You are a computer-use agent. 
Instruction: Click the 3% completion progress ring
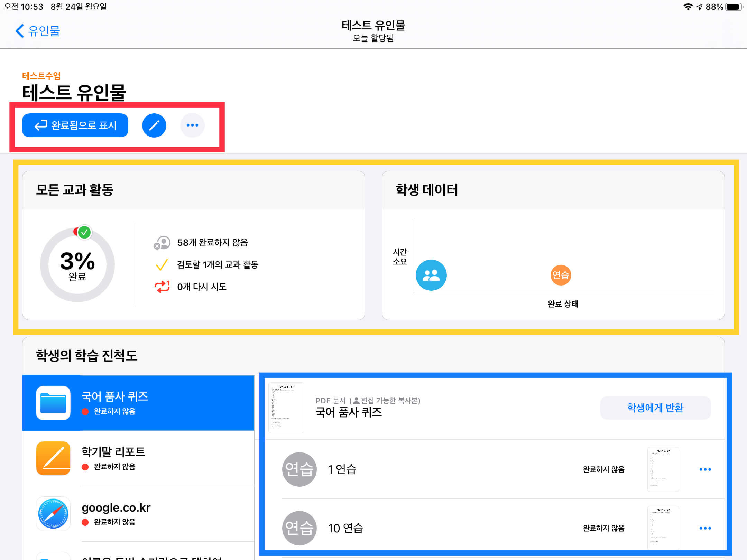click(x=77, y=265)
